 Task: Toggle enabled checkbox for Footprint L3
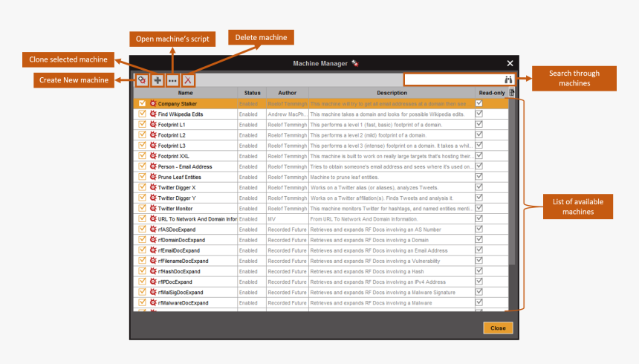point(142,145)
